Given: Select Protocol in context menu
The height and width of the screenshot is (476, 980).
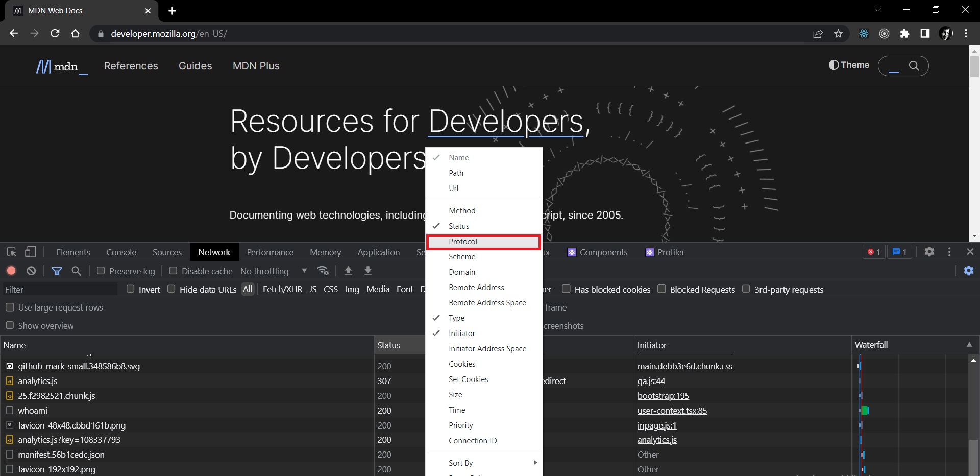Looking at the screenshot, I should point(484,242).
